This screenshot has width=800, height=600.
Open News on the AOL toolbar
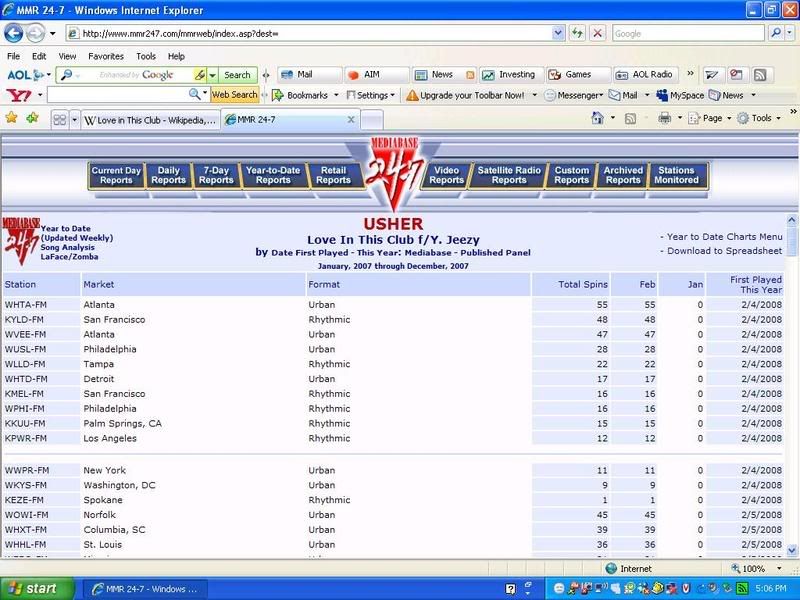pos(441,74)
